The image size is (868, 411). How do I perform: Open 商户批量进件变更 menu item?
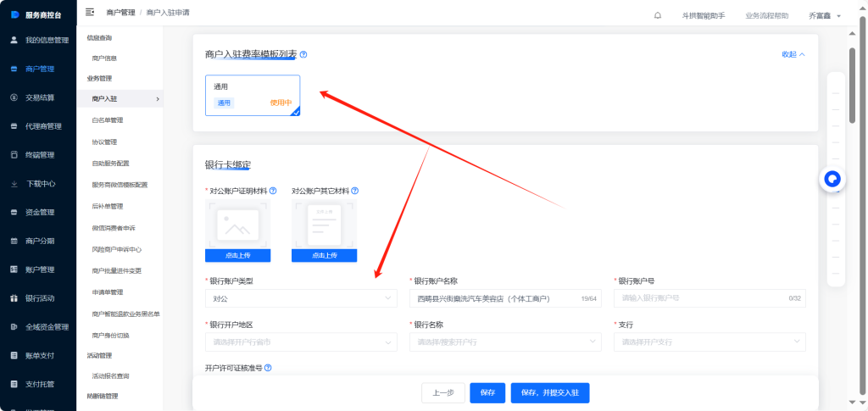(x=117, y=271)
